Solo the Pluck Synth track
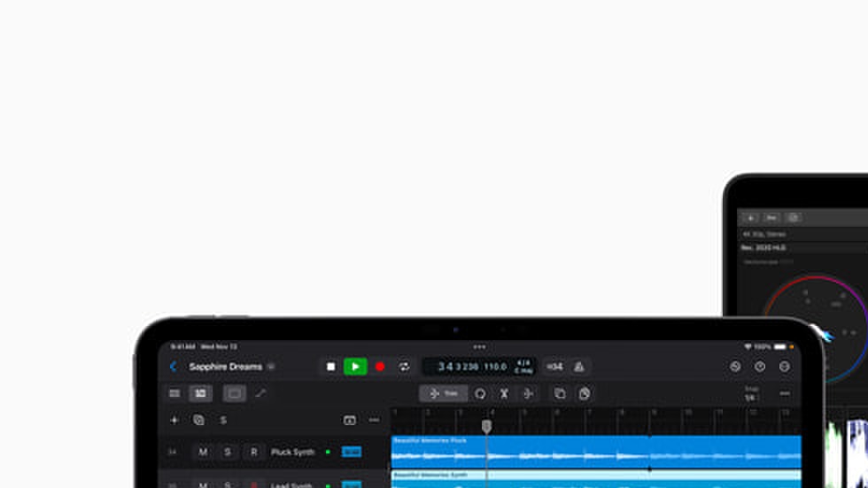Screen dimensions: 868x488 [x=228, y=452]
